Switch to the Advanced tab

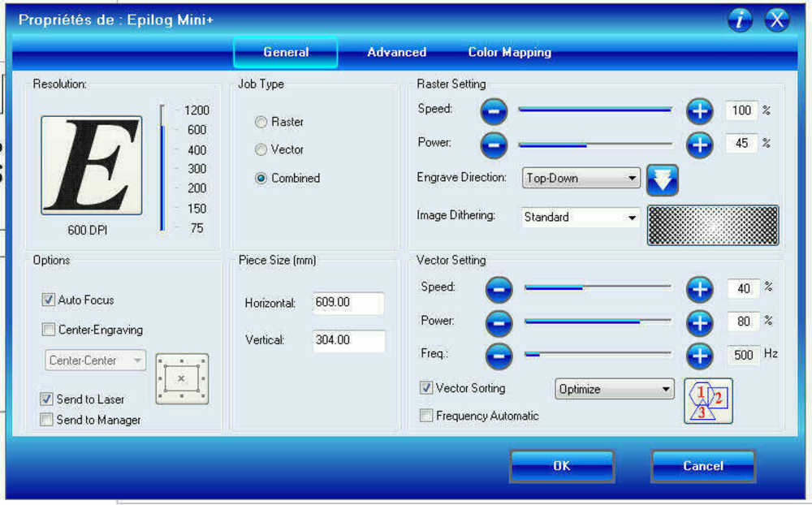(397, 52)
